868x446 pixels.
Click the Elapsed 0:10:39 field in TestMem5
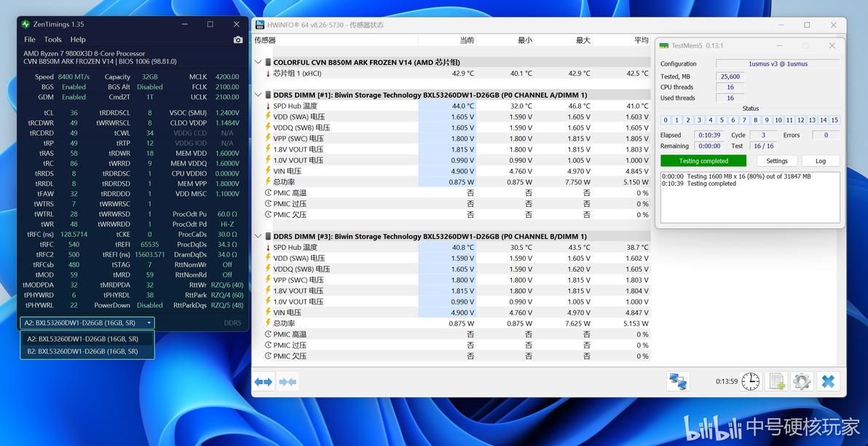pyautogui.click(x=709, y=136)
